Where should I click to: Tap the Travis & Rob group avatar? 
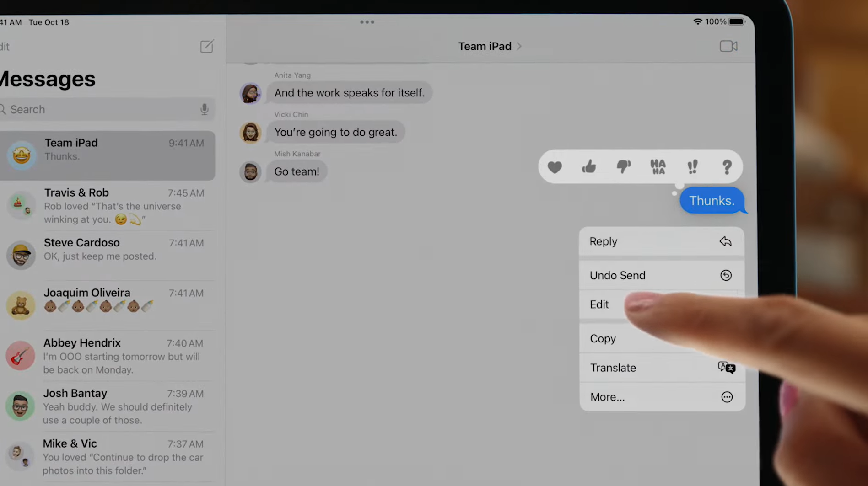point(21,205)
